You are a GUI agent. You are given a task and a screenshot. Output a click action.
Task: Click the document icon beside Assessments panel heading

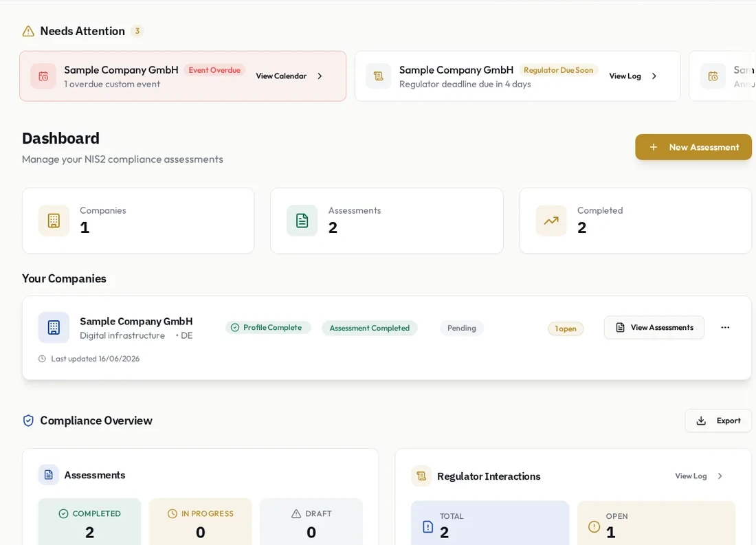tap(49, 475)
